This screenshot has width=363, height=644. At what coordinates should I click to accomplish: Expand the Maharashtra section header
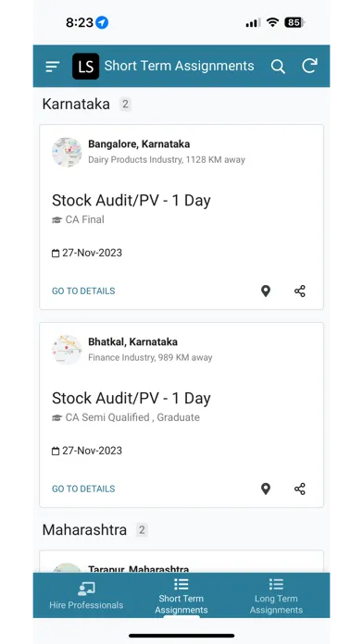(x=84, y=530)
